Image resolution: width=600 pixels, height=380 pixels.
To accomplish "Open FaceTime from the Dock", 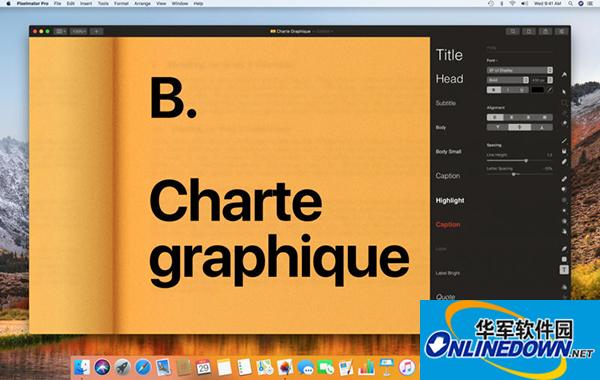I will [326, 367].
